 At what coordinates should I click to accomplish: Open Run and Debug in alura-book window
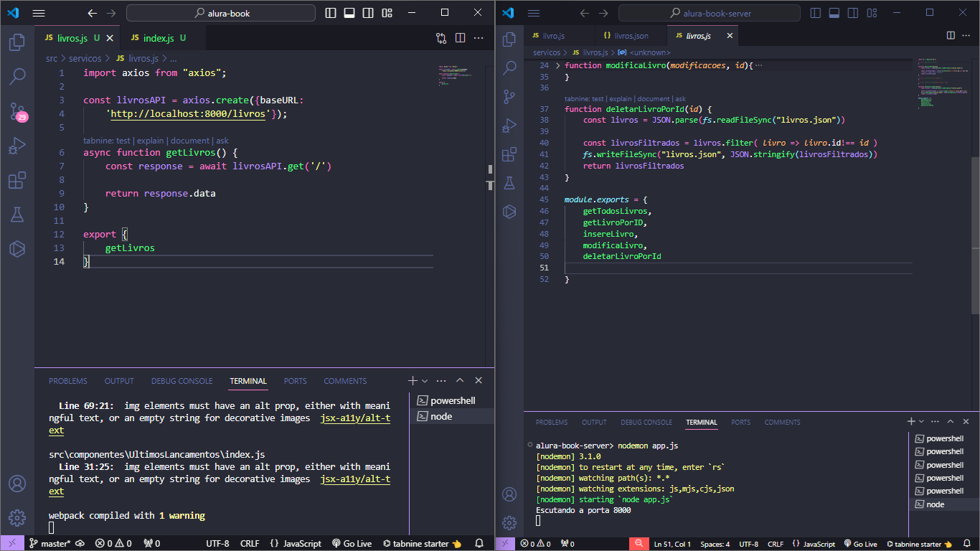click(x=17, y=146)
